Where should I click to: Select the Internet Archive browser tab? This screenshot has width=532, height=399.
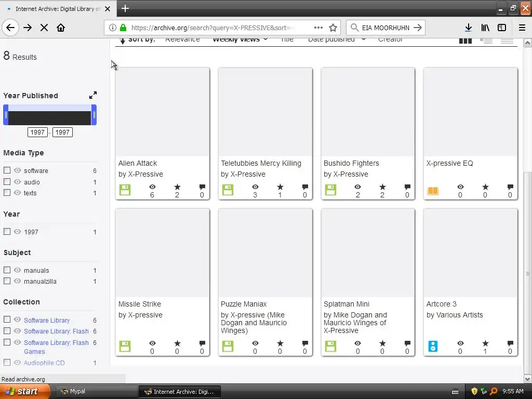(x=58, y=9)
